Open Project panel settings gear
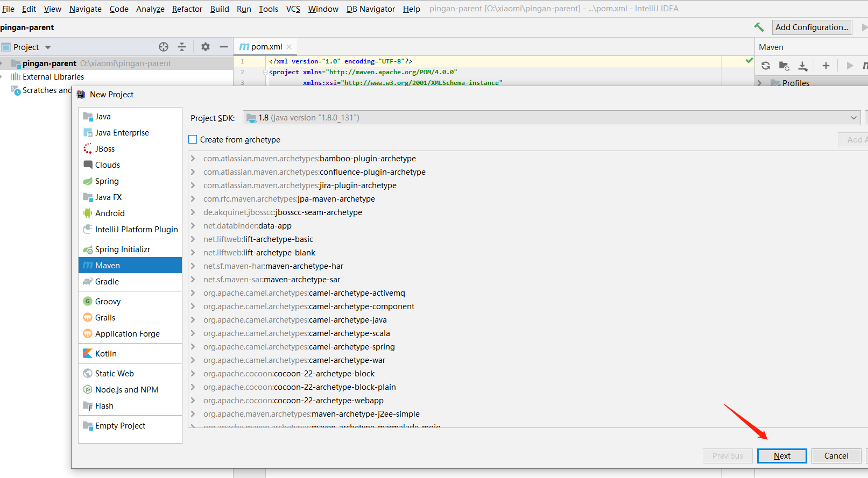The image size is (868, 478). click(205, 47)
